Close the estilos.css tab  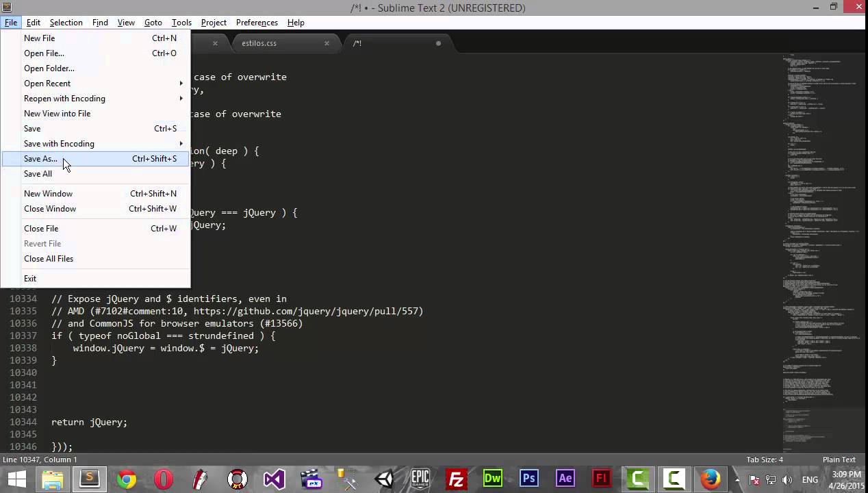point(327,43)
